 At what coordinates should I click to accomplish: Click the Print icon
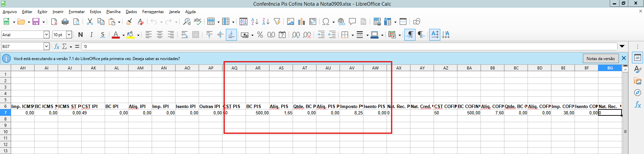(x=65, y=22)
